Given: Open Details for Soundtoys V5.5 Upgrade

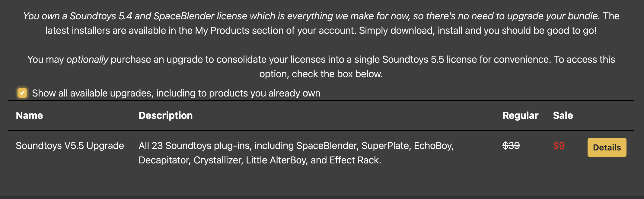Looking at the screenshot, I should 607,147.
